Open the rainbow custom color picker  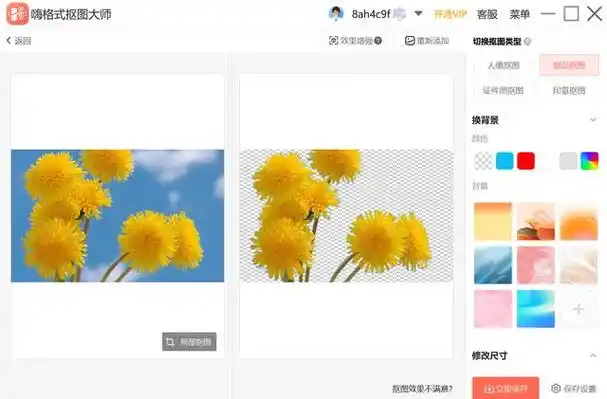590,161
